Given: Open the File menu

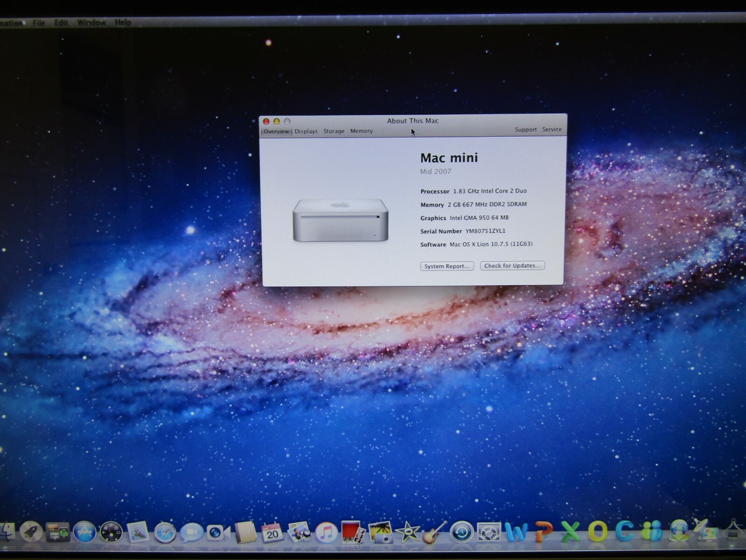Looking at the screenshot, I should coord(39,22).
